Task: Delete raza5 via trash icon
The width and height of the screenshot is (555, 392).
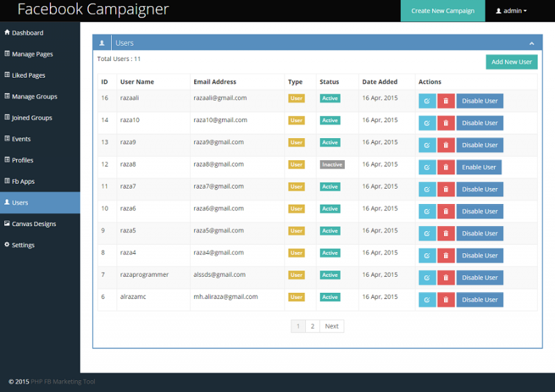Action: [x=446, y=233]
